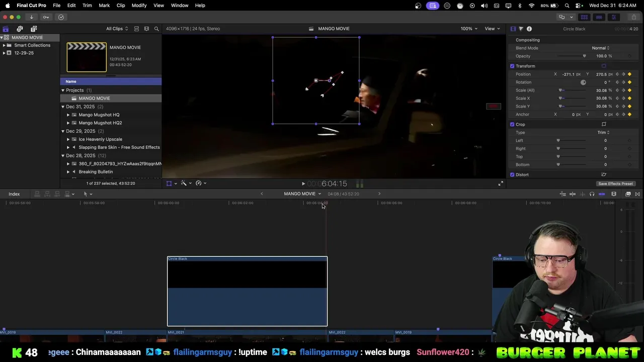Toggle the timeline visibility button

pos(599,17)
